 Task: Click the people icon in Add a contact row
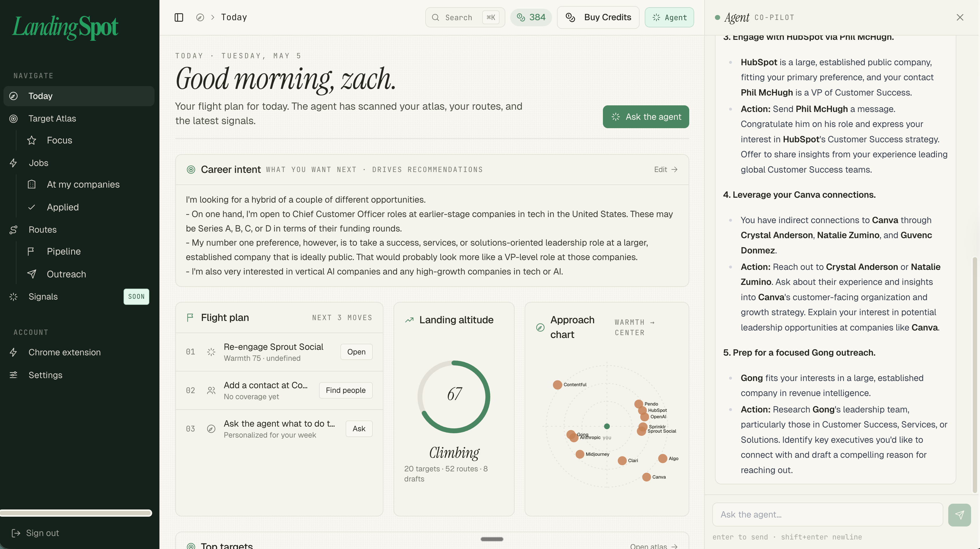click(x=211, y=391)
